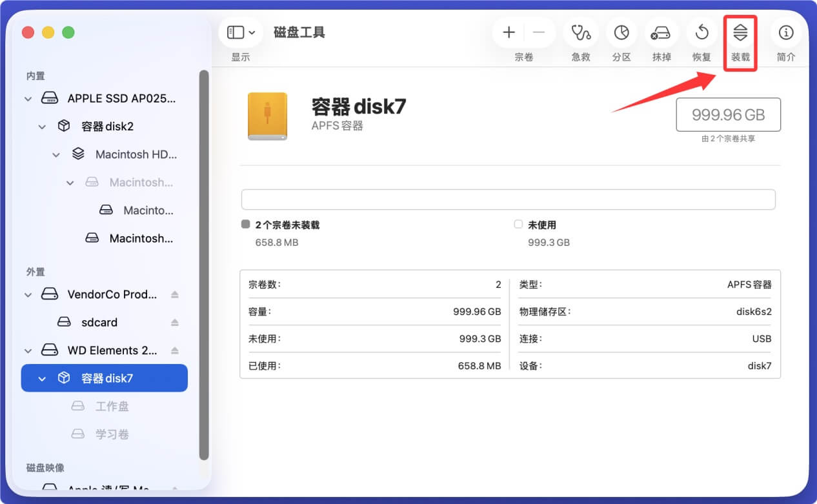Eject the VendorCo Prod device
817x504 pixels.
coord(174,294)
